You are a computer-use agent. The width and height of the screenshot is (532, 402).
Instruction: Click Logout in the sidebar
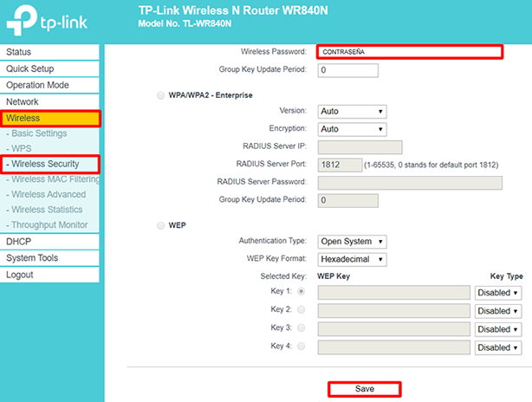point(49,275)
